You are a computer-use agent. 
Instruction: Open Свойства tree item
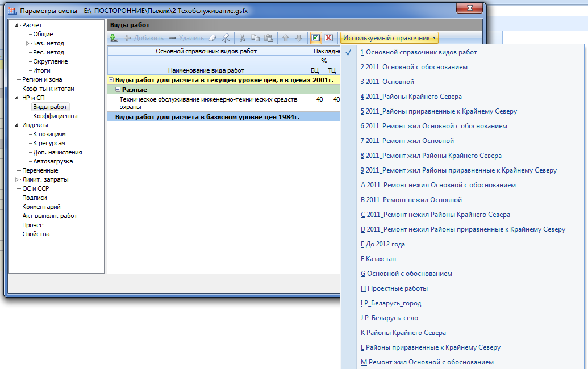pos(36,234)
